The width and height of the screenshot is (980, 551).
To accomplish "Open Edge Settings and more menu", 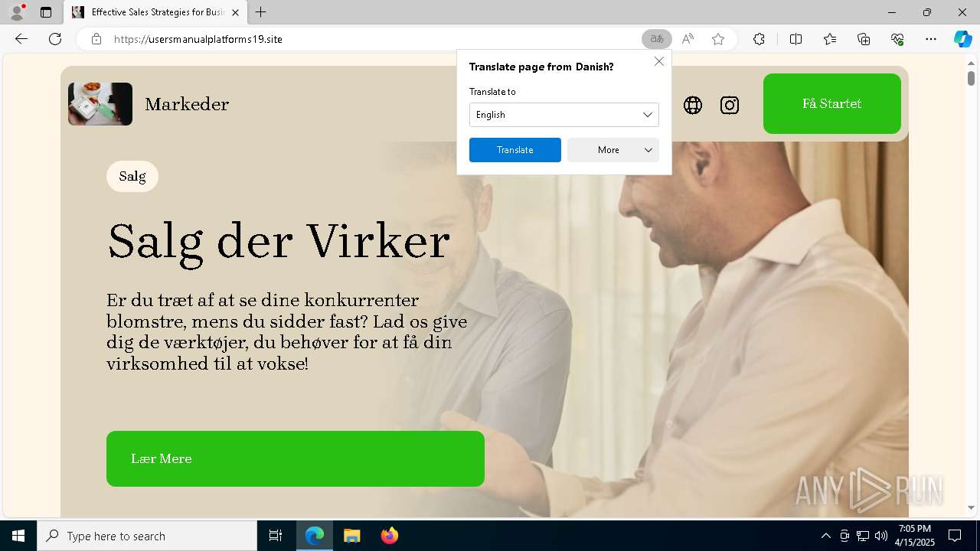I will [931, 39].
